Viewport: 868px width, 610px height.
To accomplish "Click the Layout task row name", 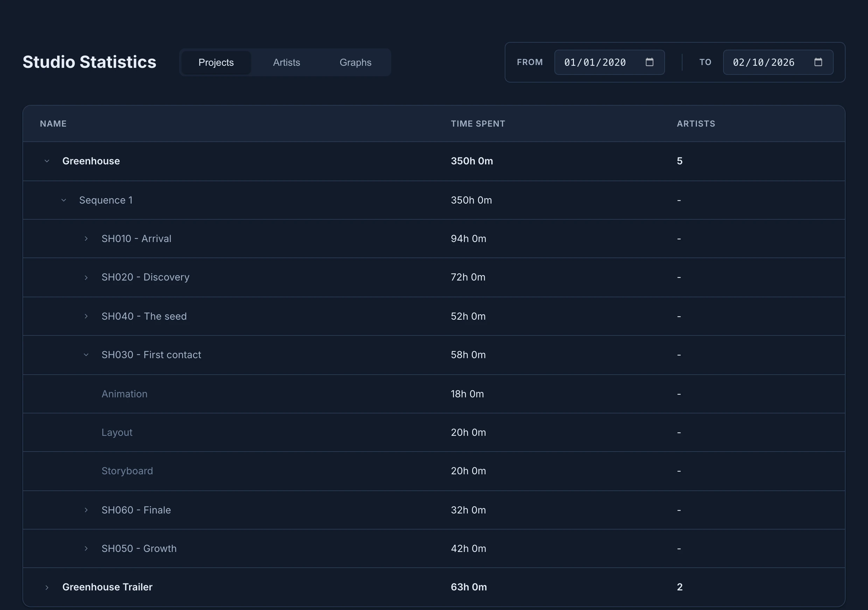I will tap(117, 432).
